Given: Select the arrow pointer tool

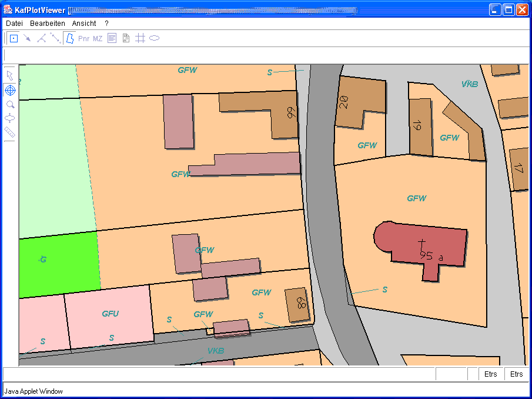Looking at the screenshot, I should point(10,76).
